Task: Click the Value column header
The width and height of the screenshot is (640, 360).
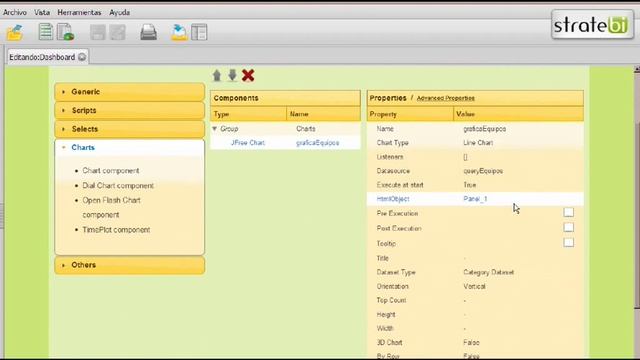Action: [x=518, y=114]
